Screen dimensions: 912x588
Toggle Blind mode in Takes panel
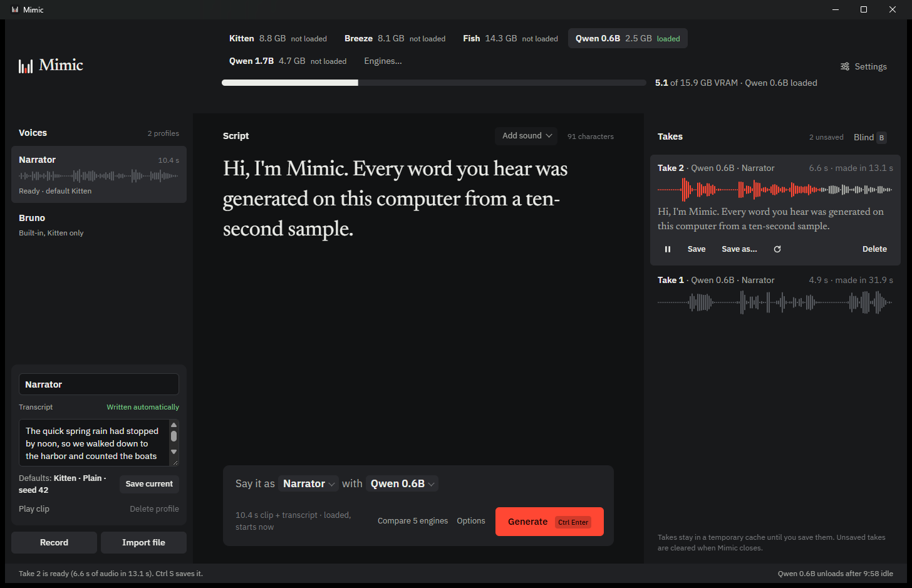tap(870, 137)
